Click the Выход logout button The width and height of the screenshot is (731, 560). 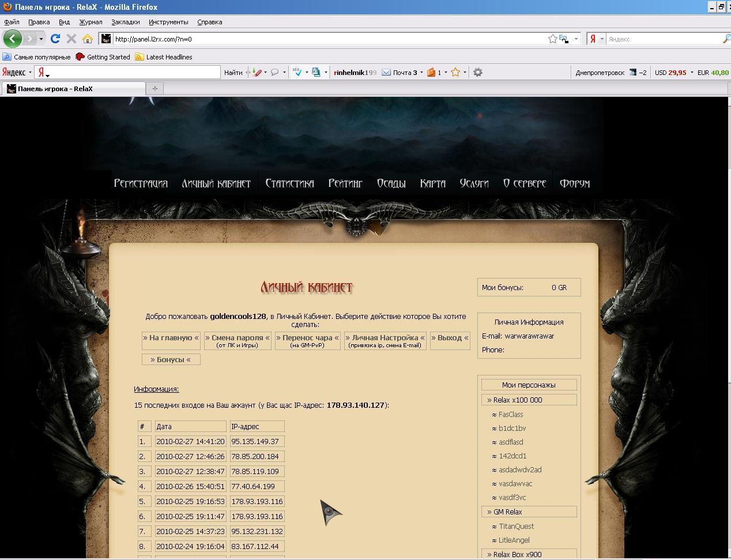450,340
